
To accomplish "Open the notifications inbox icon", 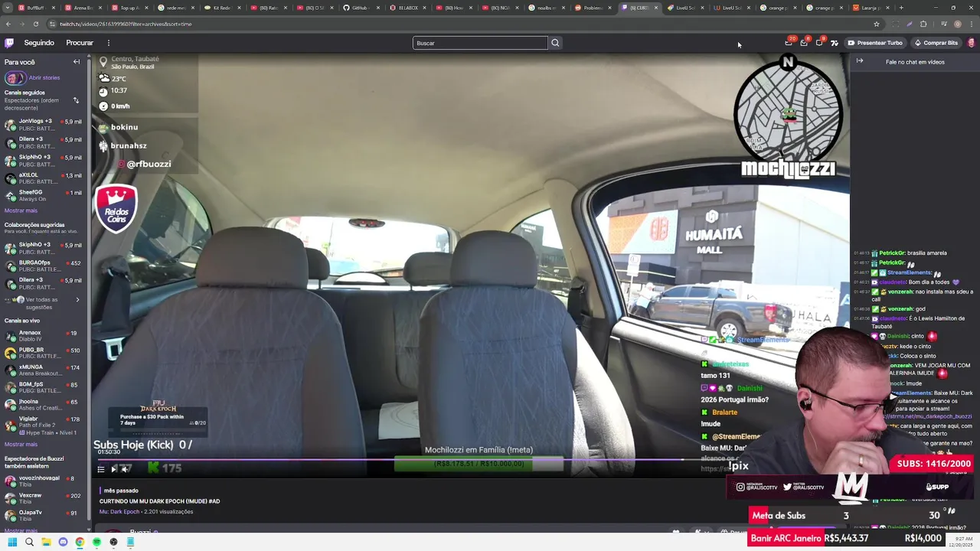I will [x=804, y=43].
